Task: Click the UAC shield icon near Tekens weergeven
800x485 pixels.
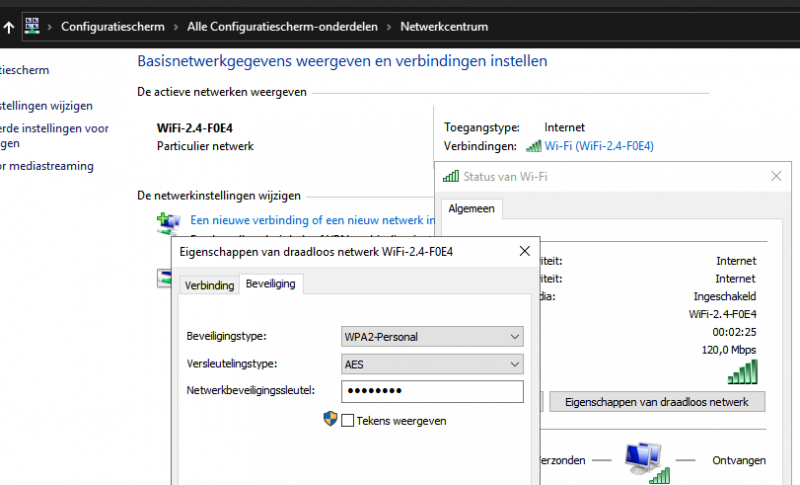Action: [x=331, y=420]
